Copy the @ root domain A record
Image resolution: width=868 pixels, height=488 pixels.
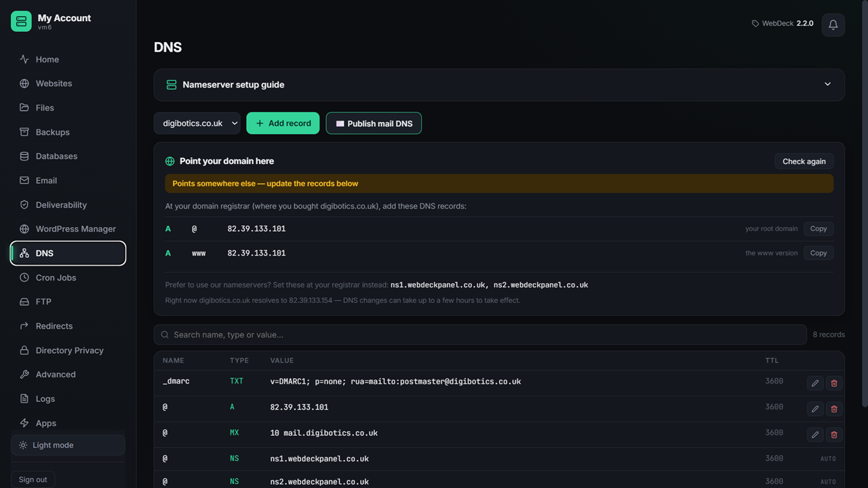coord(818,228)
